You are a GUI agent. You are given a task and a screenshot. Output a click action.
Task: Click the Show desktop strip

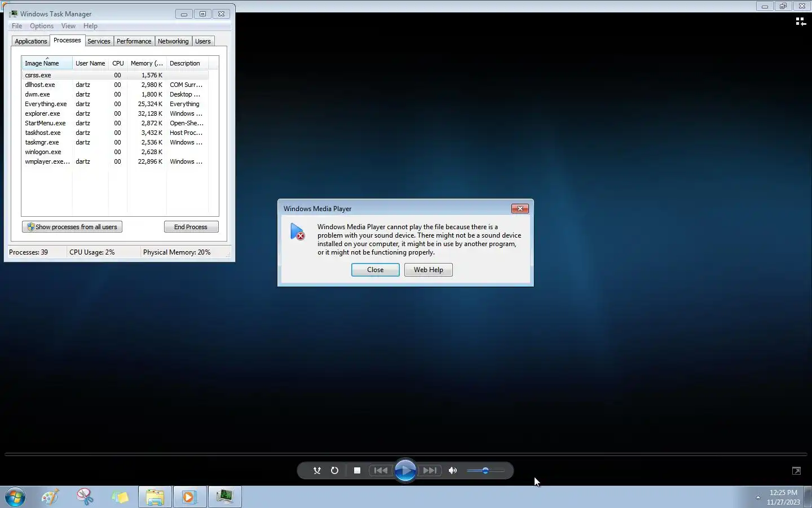[807, 497]
